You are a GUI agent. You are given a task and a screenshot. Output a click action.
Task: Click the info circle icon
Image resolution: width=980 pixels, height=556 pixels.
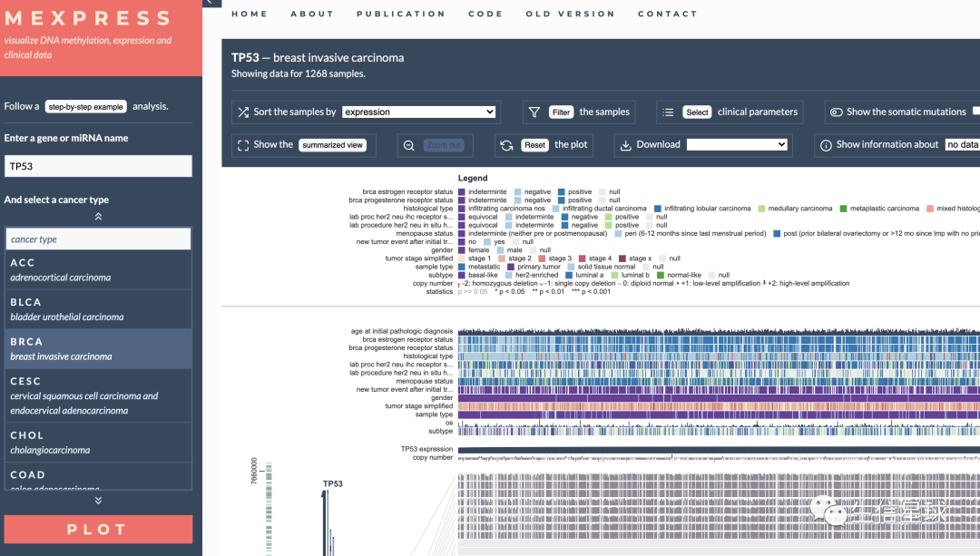[826, 145]
